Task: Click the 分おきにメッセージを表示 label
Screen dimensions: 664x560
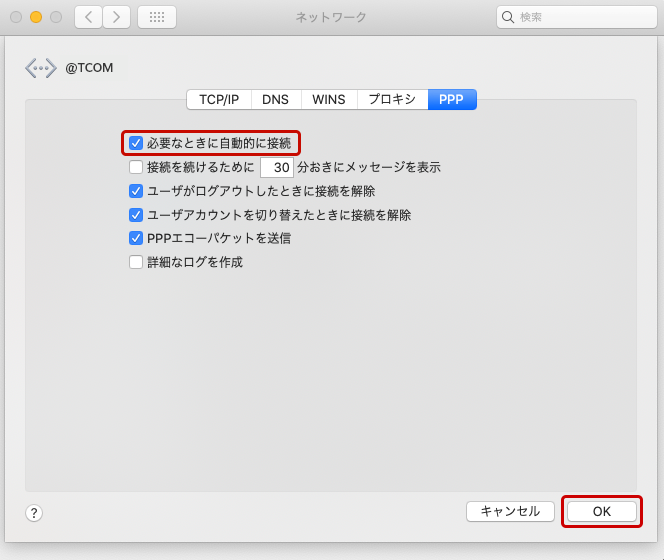Action: (369, 167)
